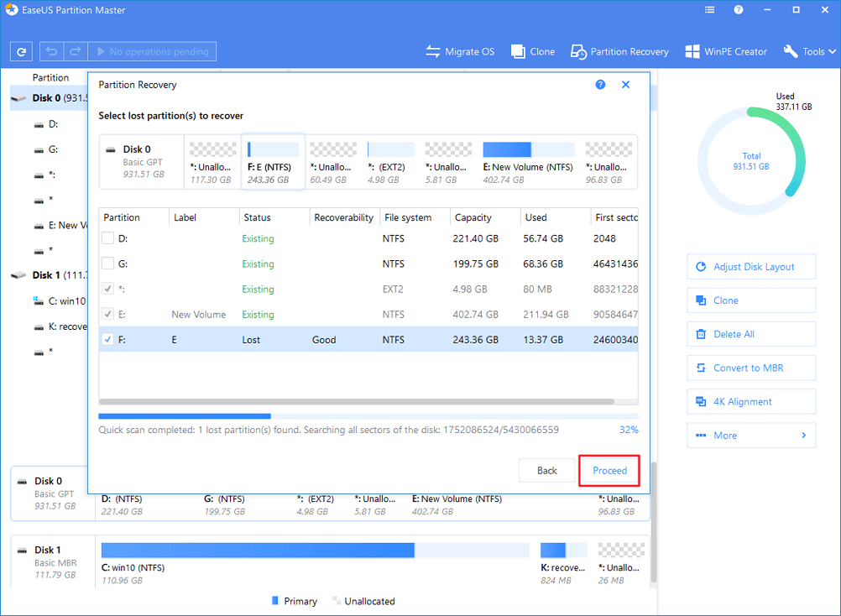The height and width of the screenshot is (616, 841).
Task: Click the K: recovery 824 MB block
Action: click(x=563, y=563)
